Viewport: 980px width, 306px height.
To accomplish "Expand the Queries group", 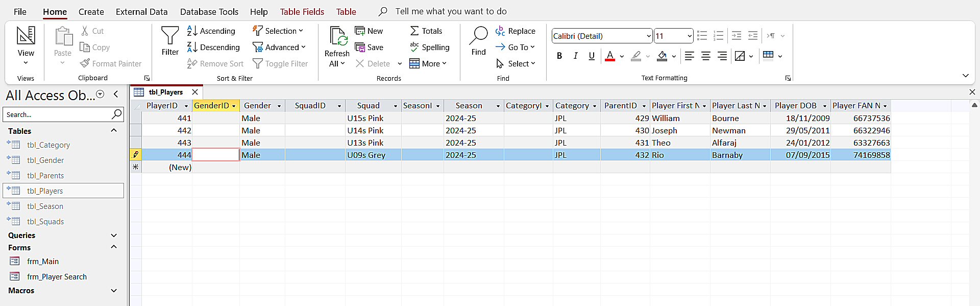I will point(114,236).
